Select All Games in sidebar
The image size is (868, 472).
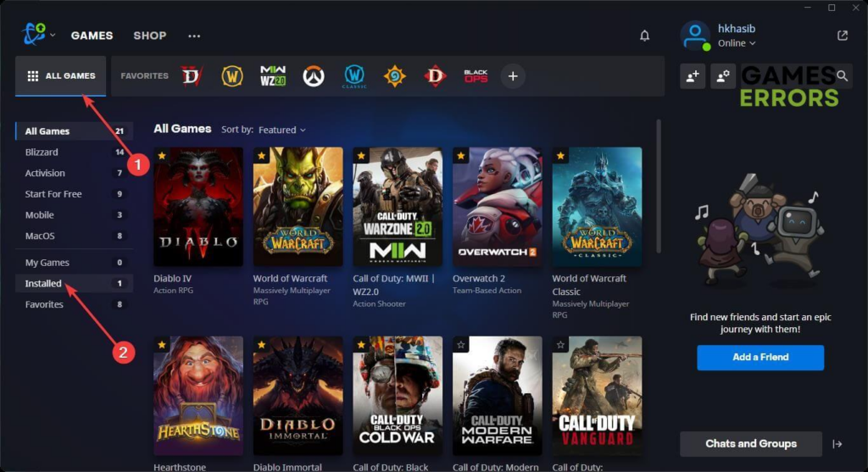point(75,131)
